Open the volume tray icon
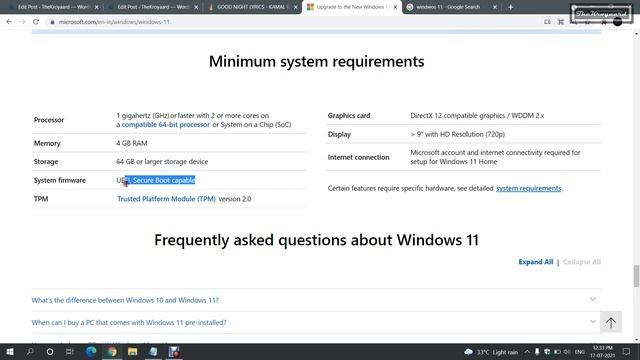640x360 pixels. (567, 352)
